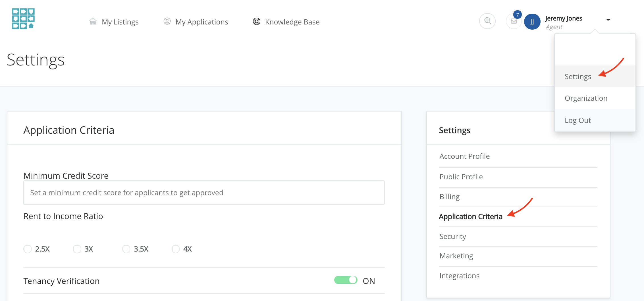Select Organization in the user dropdown
The height and width of the screenshot is (301, 644).
pos(586,98)
